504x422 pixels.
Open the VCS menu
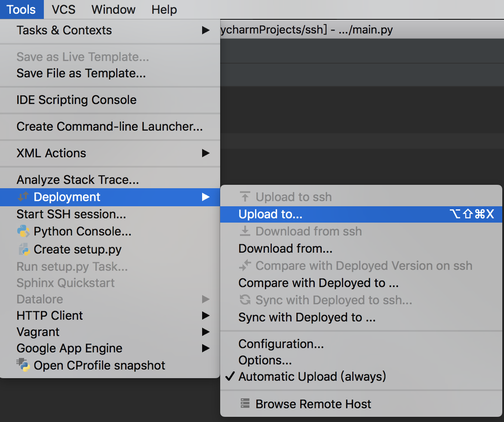click(x=64, y=9)
